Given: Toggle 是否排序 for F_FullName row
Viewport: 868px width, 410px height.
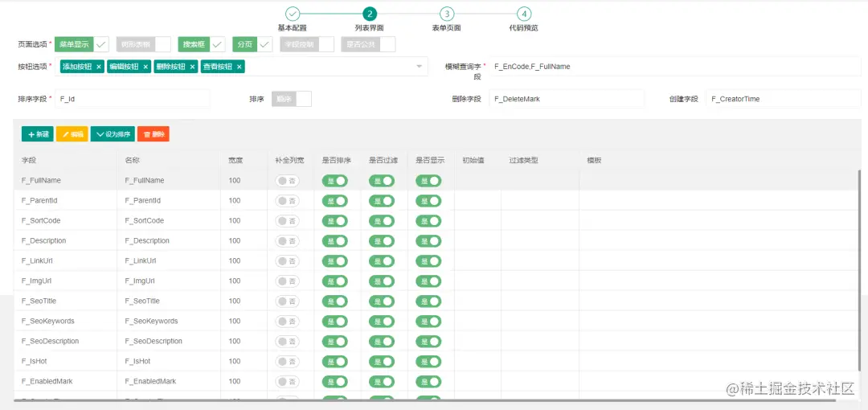Looking at the screenshot, I should pyautogui.click(x=335, y=181).
